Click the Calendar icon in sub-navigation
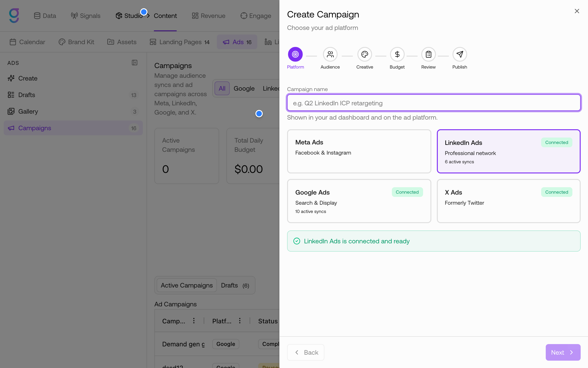The width and height of the screenshot is (588, 368). tap(13, 42)
